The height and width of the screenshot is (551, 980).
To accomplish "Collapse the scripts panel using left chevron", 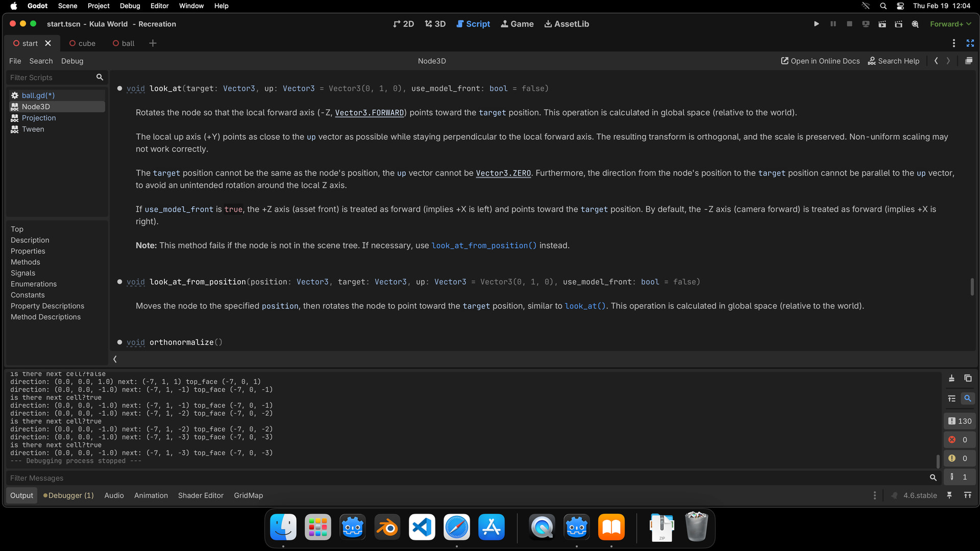I will (x=115, y=359).
